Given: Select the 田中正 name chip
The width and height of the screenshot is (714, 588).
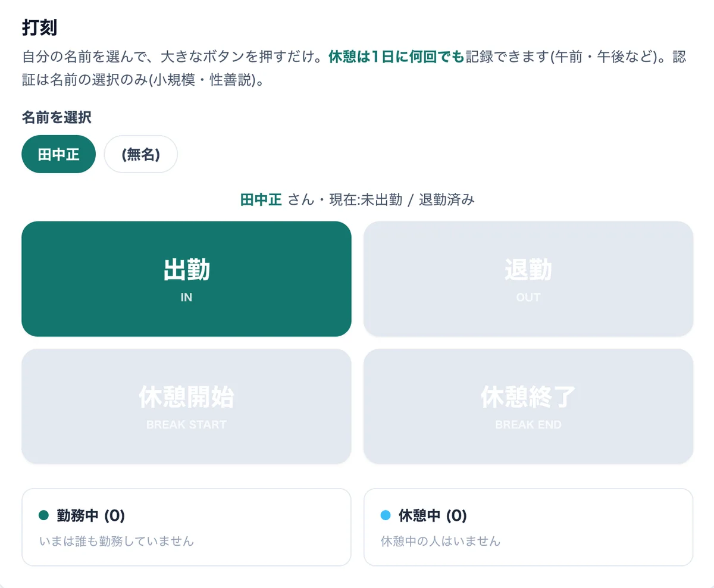Looking at the screenshot, I should pos(58,154).
